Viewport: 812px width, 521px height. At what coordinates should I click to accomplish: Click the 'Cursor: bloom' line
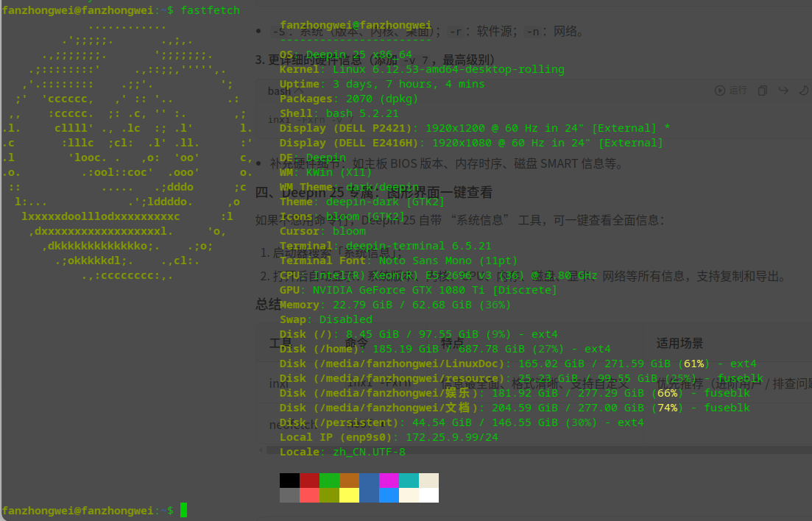(322, 232)
